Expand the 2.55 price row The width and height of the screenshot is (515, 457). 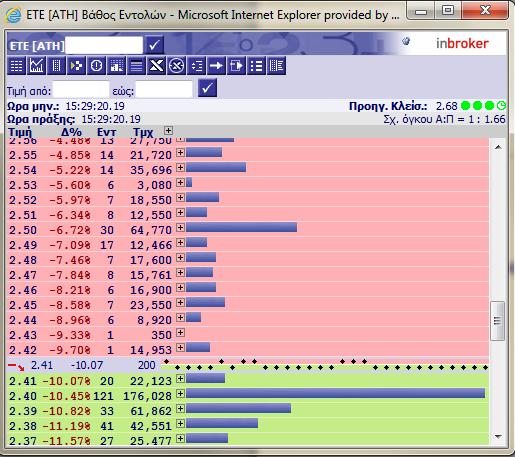[x=180, y=153]
